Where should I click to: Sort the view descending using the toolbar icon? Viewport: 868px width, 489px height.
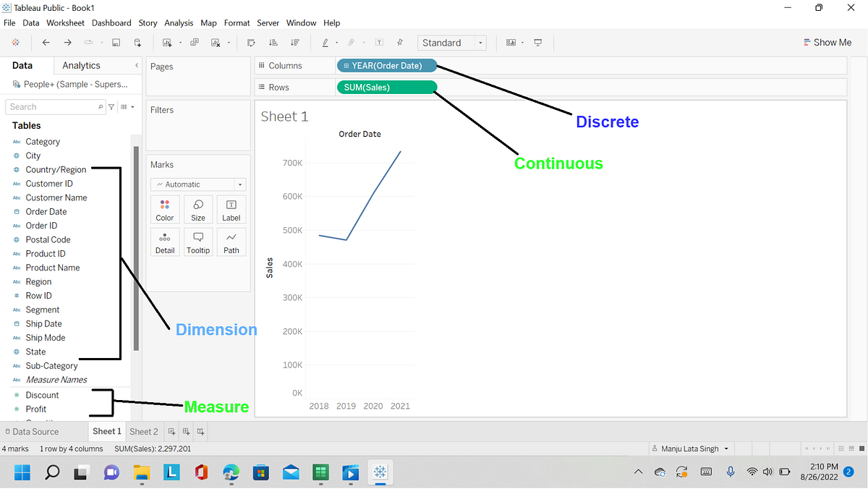(x=294, y=42)
